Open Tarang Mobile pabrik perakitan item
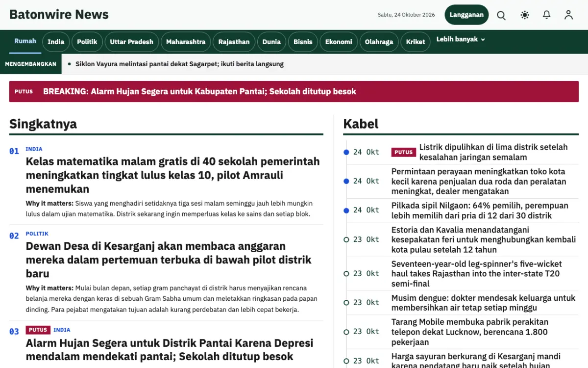The height and width of the screenshot is (368, 588). click(470, 332)
